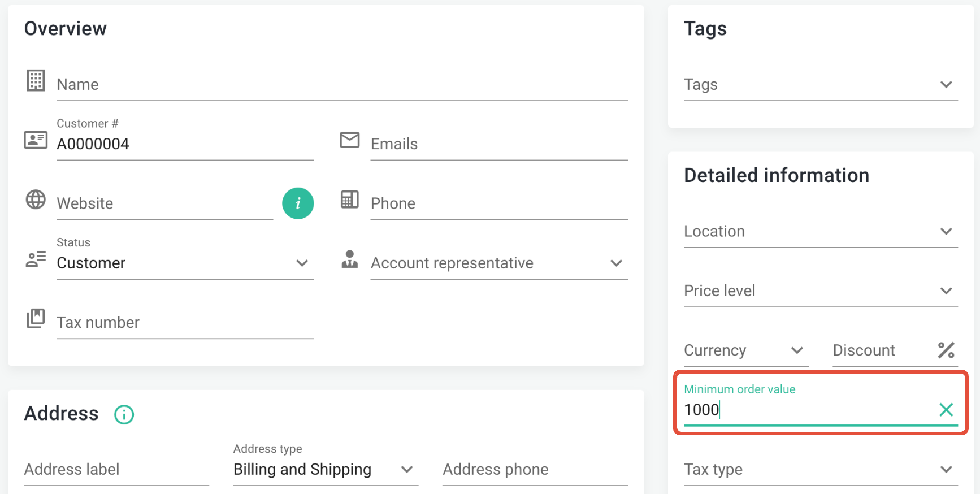This screenshot has height=494, width=980.
Task: Click the Tax number document icon
Action: pyautogui.click(x=36, y=318)
